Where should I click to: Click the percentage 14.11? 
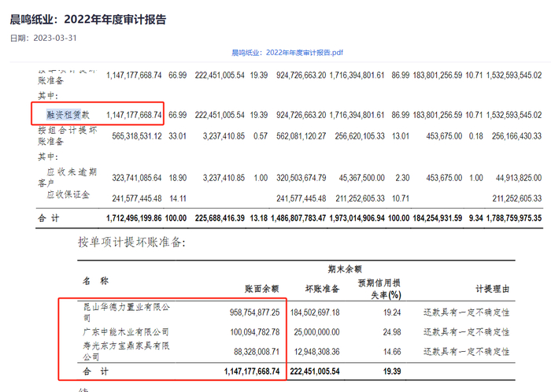(178, 198)
